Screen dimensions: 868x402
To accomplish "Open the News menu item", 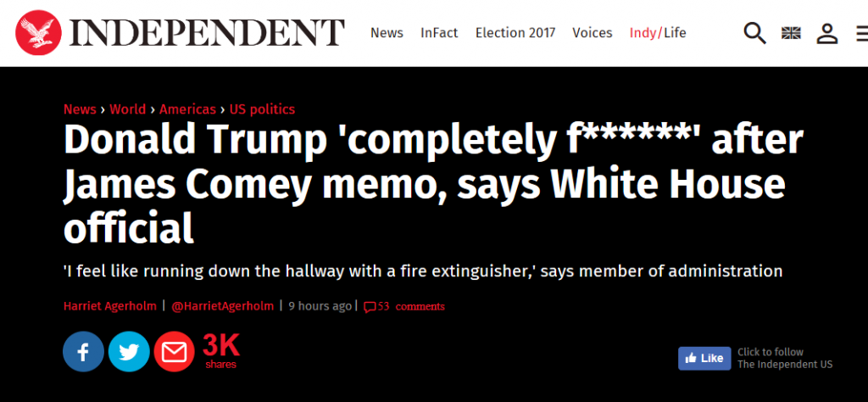I will (387, 33).
